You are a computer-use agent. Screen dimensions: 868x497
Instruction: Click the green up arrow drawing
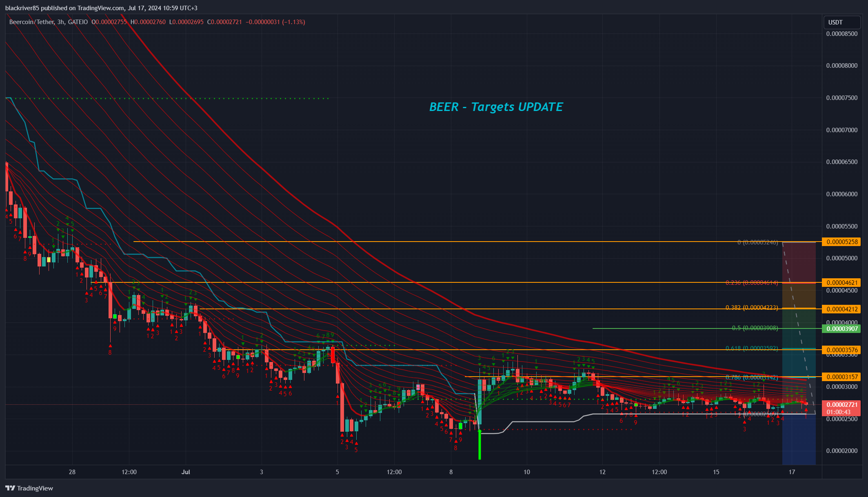point(480,444)
